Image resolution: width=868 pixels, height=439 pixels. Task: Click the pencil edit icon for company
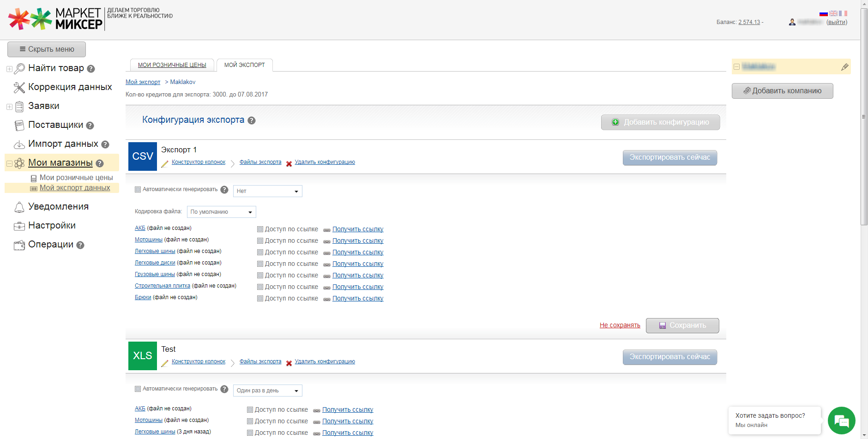pos(844,67)
